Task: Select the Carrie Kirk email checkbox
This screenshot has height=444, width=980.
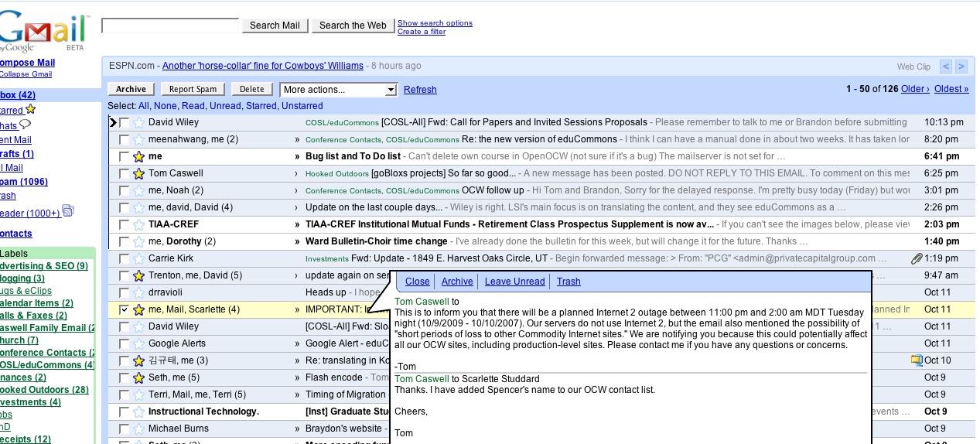Action: tap(124, 258)
